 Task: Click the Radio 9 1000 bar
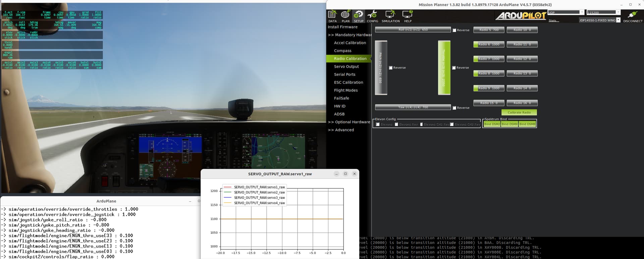pyautogui.click(x=489, y=88)
